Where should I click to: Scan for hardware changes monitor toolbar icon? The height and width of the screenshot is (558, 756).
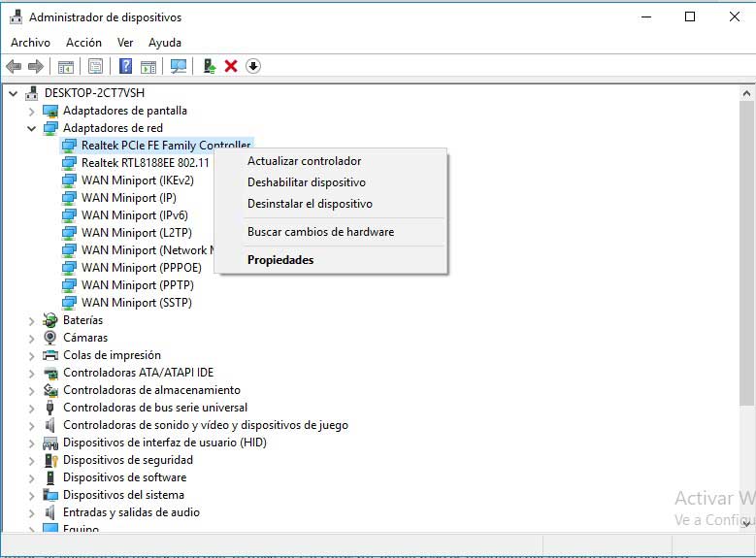[x=179, y=66]
